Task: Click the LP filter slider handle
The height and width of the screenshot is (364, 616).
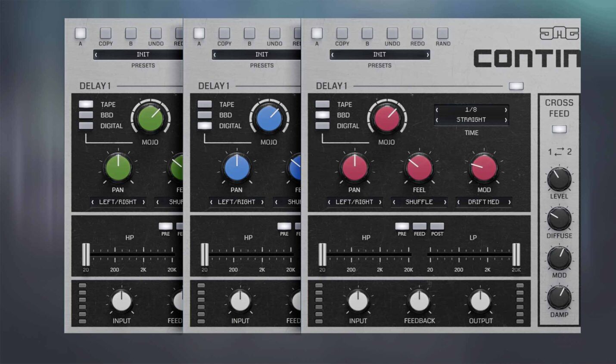Action: coord(516,255)
